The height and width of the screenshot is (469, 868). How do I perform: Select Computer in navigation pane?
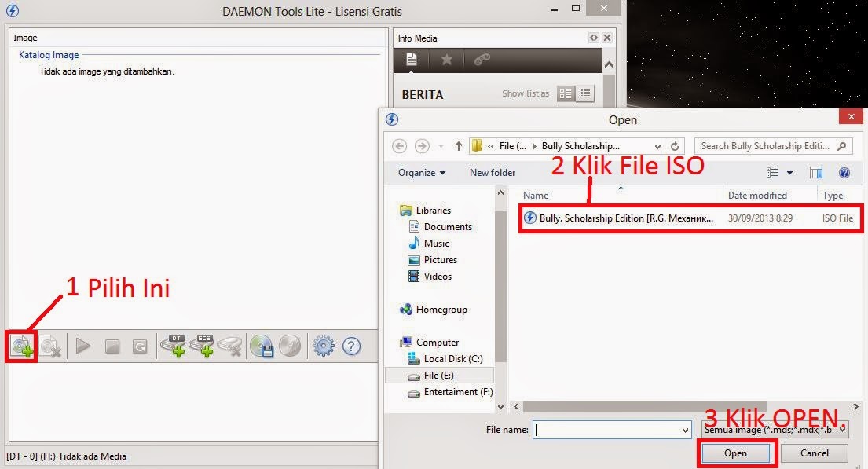coord(438,343)
